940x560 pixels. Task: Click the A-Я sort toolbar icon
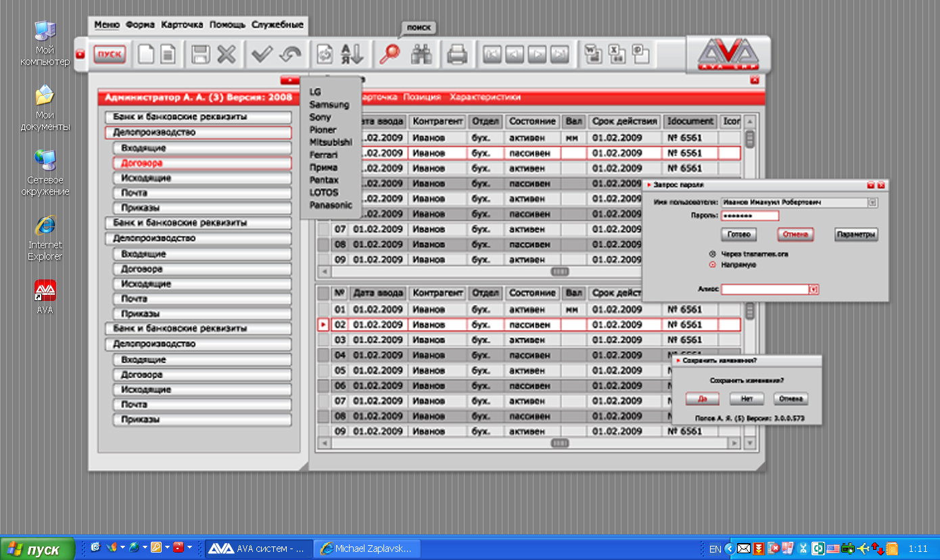352,54
